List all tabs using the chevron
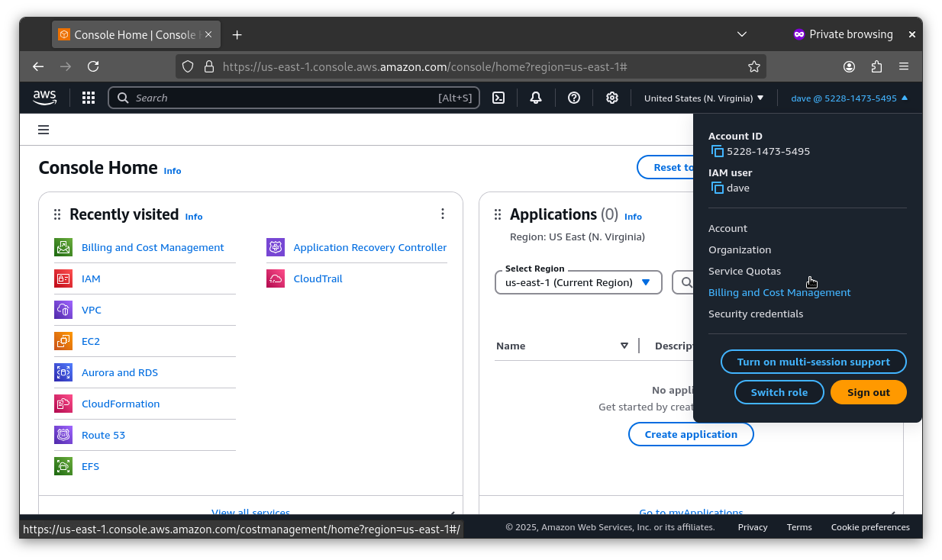This screenshot has width=942, height=560. point(741,34)
